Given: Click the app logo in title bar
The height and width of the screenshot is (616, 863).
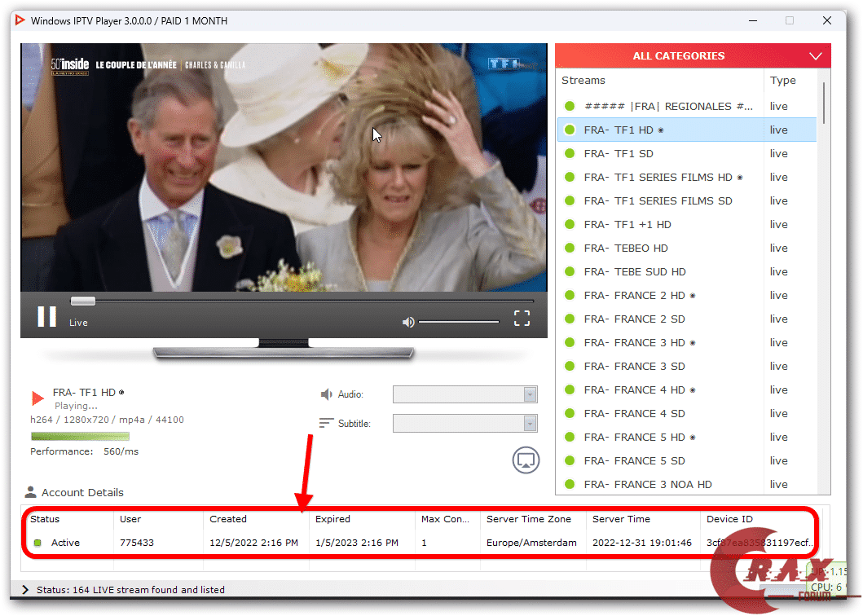Looking at the screenshot, I should click(20, 20).
